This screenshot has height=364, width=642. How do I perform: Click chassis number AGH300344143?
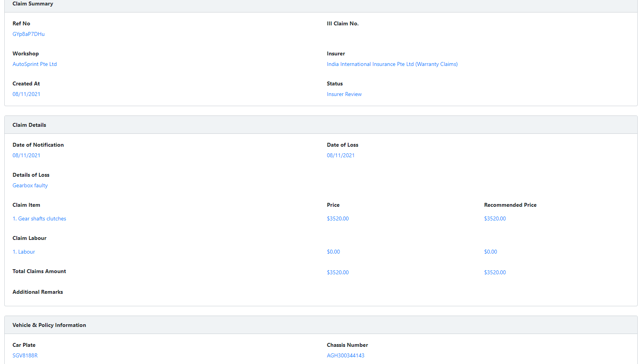(x=345, y=355)
